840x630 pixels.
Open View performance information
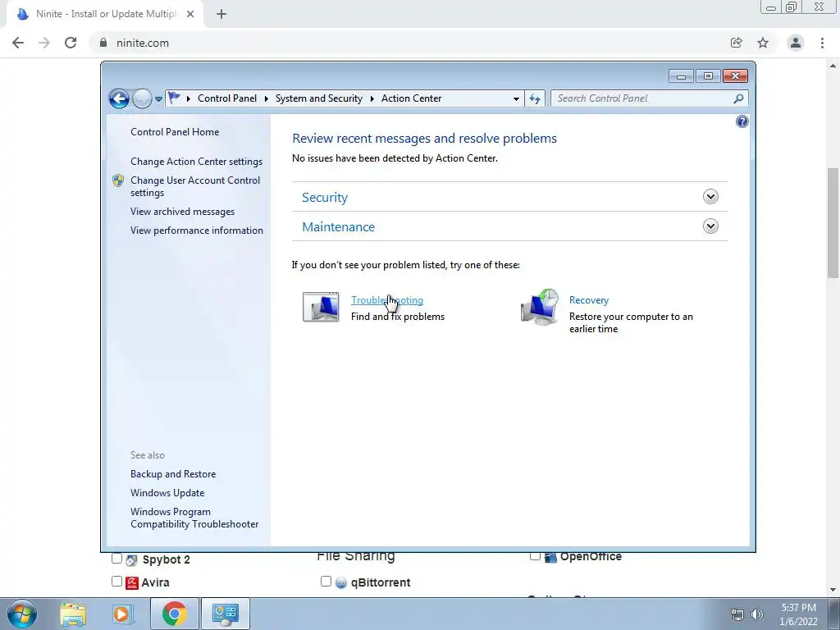click(197, 231)
